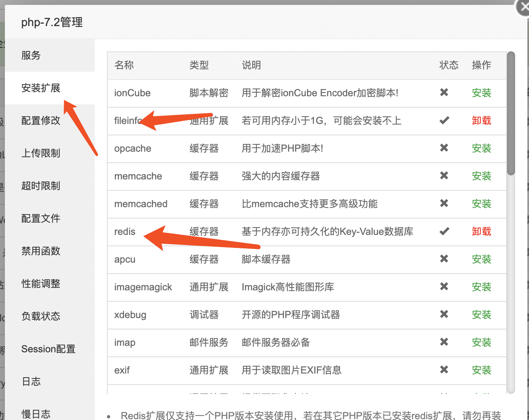Close the php-7.2管理 dialog
Viewport: 529px width, 420px height.
(524, 7)
